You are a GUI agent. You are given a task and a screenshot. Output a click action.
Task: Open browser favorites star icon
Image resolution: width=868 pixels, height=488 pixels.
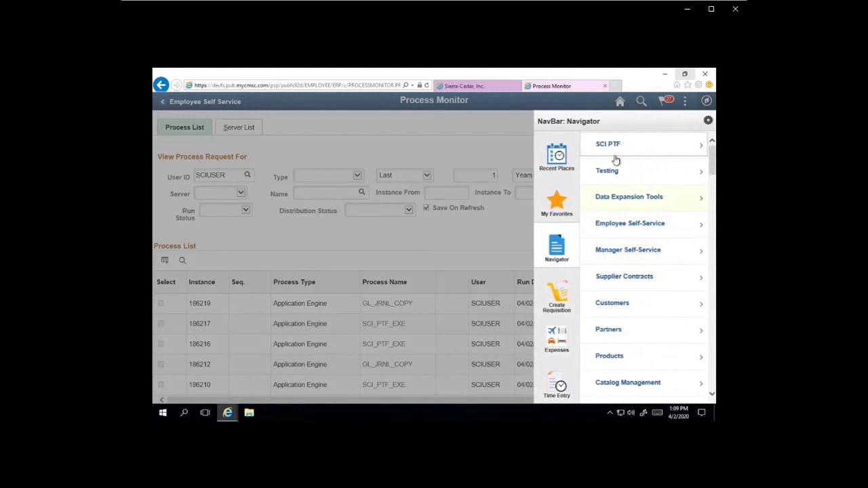tap(688, 85)
